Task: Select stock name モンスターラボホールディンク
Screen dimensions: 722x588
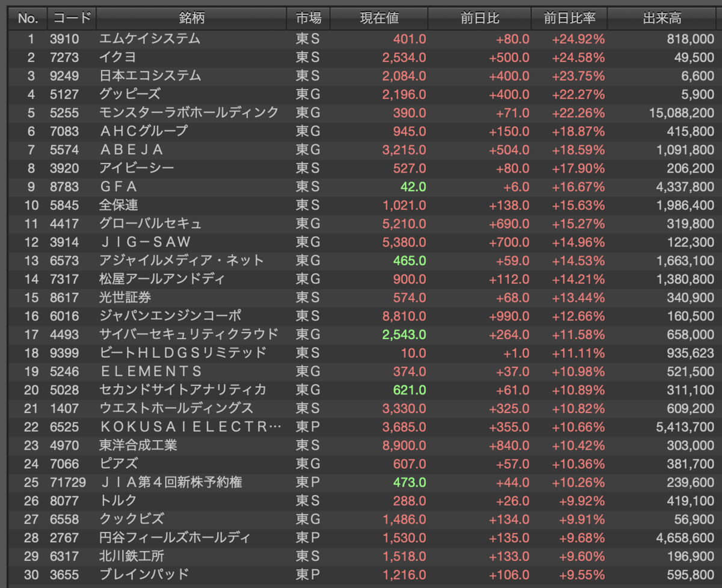Action: pyautogui.click(x=189, y=113)
